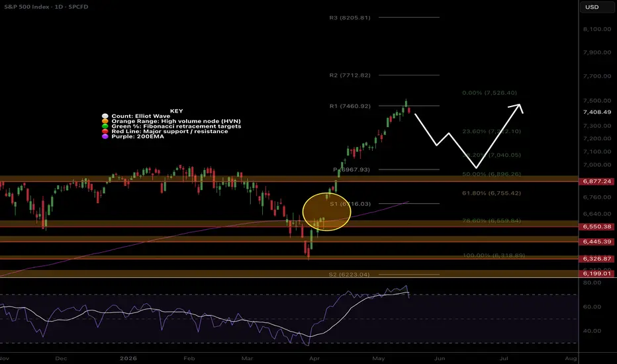Click the Aug date on time axis
This screenshot has width=617, height=364.
tap(571, 359)
